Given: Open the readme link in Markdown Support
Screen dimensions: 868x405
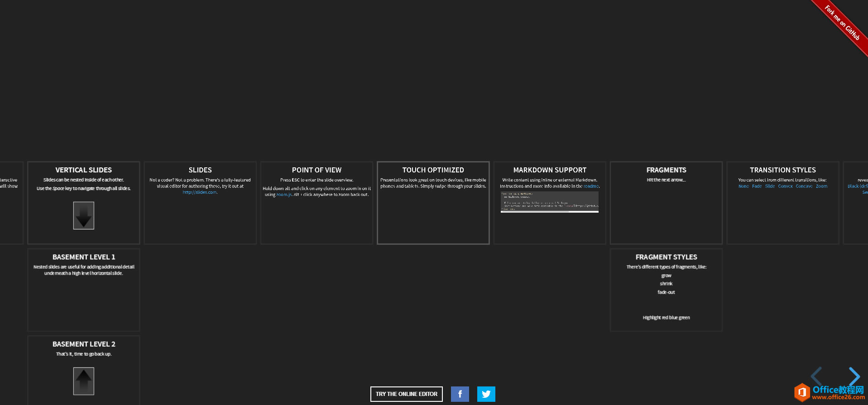Looking at the screenshot, I should coord(591,186).
